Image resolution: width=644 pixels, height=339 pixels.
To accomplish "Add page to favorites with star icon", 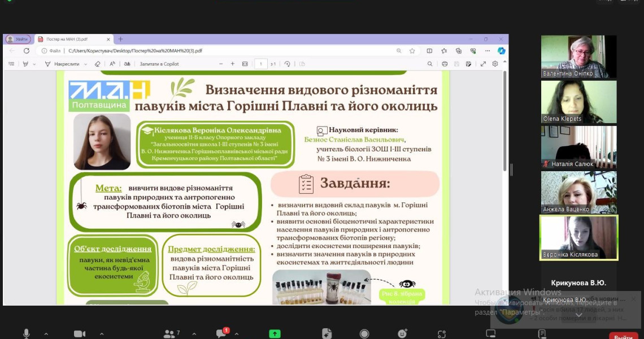I will pos(412,50).
